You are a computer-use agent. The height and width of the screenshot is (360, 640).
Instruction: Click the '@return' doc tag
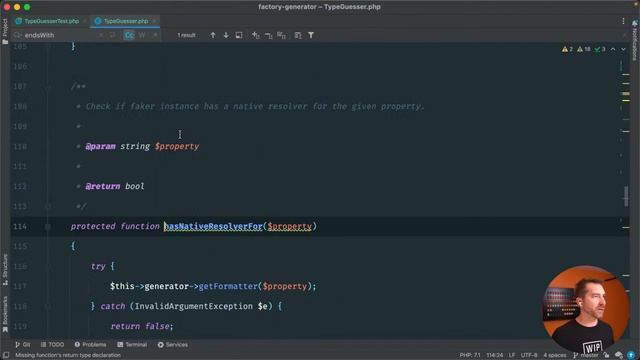pyautogui.click(x=103, y=187)
